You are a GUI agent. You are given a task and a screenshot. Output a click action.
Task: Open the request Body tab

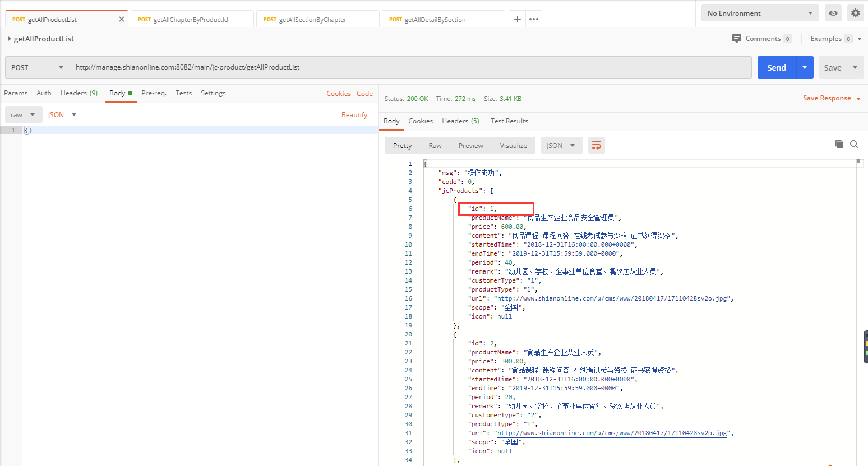121,93
